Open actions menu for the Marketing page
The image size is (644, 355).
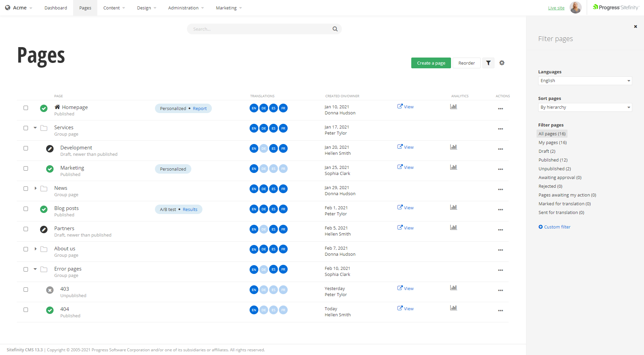tap(501, 169)
